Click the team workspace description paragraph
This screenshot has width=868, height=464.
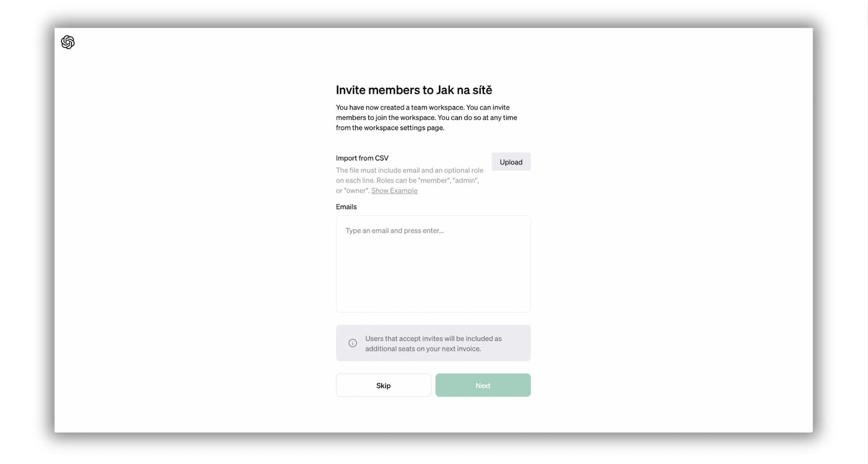tap(426, 118)
